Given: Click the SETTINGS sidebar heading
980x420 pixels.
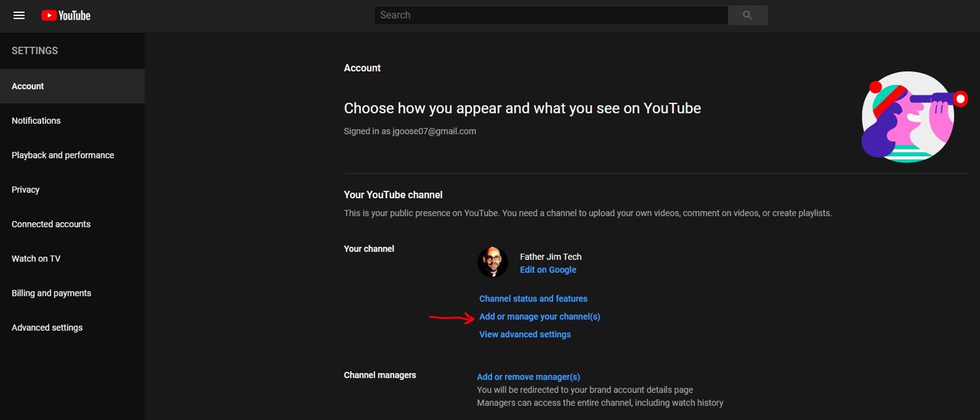Looking at the screenshot, I should pos(35,51).
